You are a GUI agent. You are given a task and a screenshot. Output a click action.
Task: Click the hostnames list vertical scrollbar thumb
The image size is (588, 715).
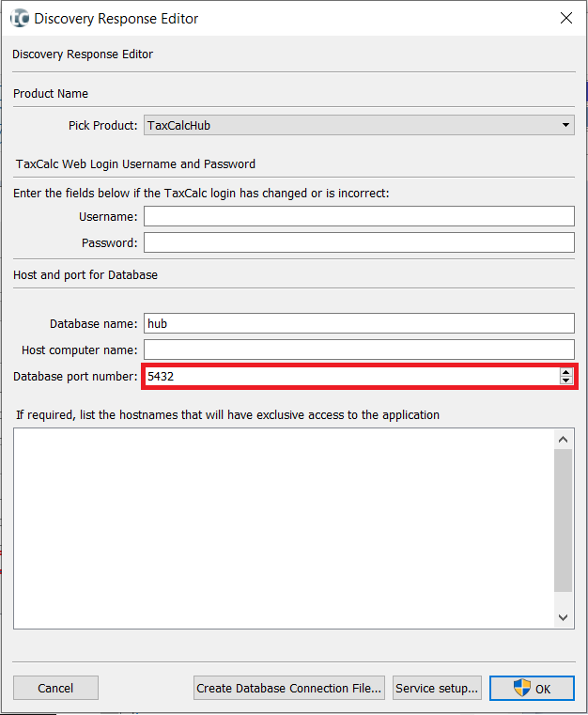pos(564,520)
